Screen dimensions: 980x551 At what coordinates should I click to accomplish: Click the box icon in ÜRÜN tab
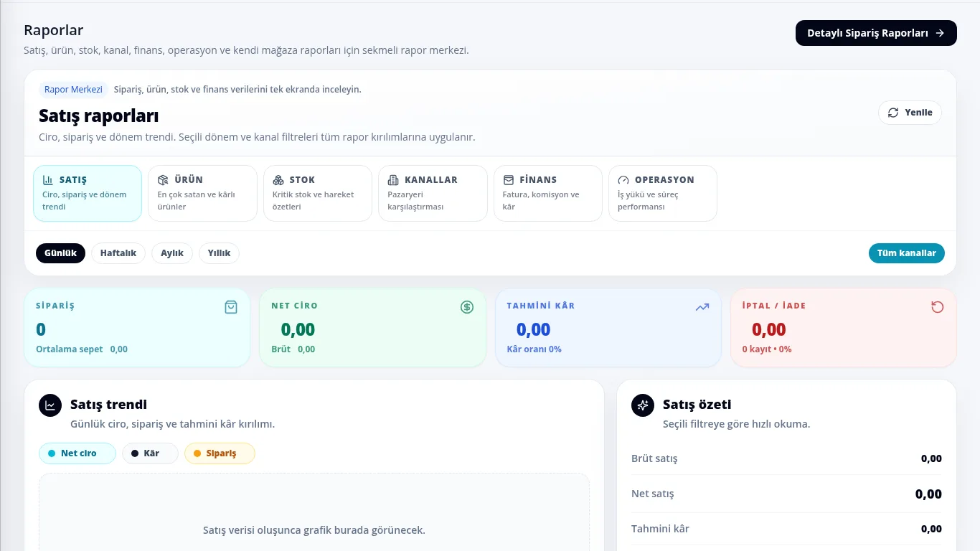[x=163, y=180]
